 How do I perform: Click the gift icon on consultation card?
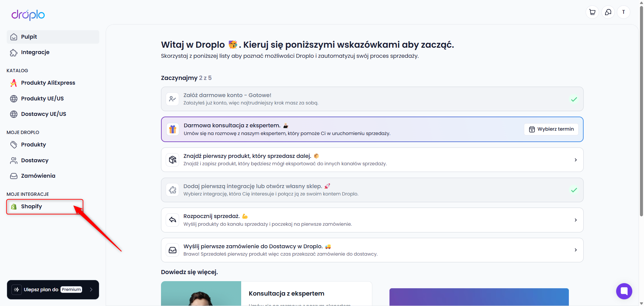point(173,129)
